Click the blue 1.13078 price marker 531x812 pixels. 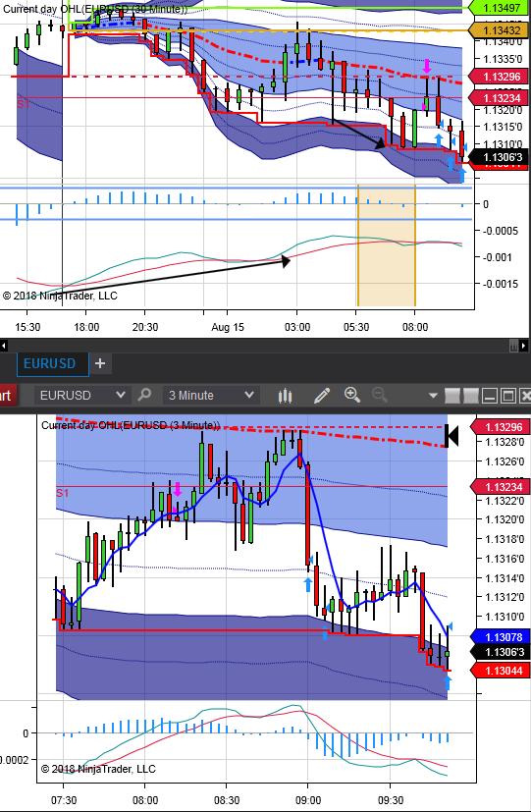pyautogui.click(x=502, y=637)
